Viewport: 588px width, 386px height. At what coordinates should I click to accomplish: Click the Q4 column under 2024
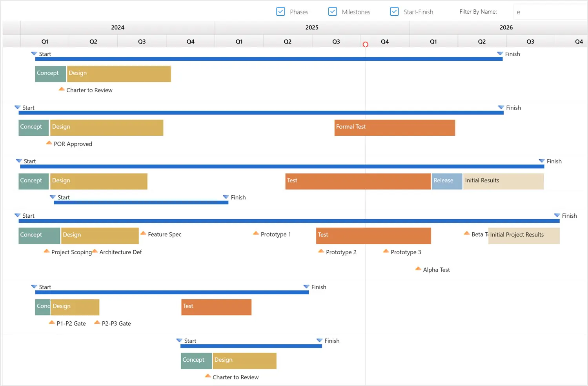pyautogui.click(x=191, y=41)
